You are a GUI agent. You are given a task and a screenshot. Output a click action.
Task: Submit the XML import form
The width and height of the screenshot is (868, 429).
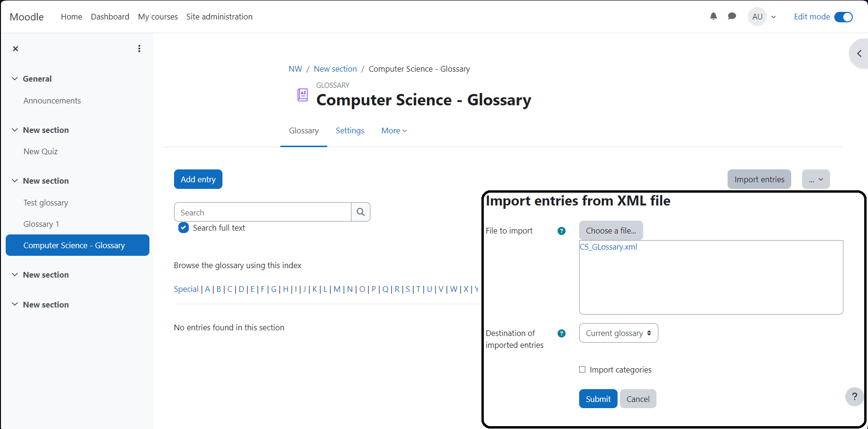[598, 399]
